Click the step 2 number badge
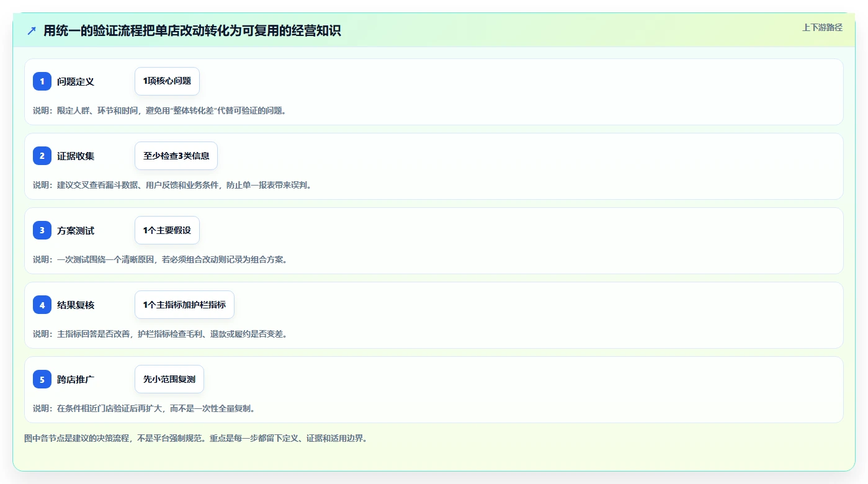 pyautogui.click(x=42, y=156)
